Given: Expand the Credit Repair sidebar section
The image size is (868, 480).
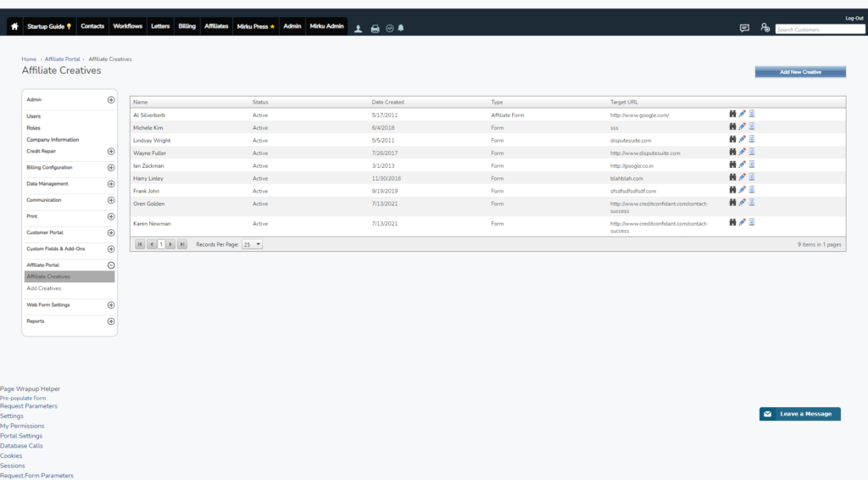Looking at the screenshot, I should pyautogui.click(x=111, y=152).
